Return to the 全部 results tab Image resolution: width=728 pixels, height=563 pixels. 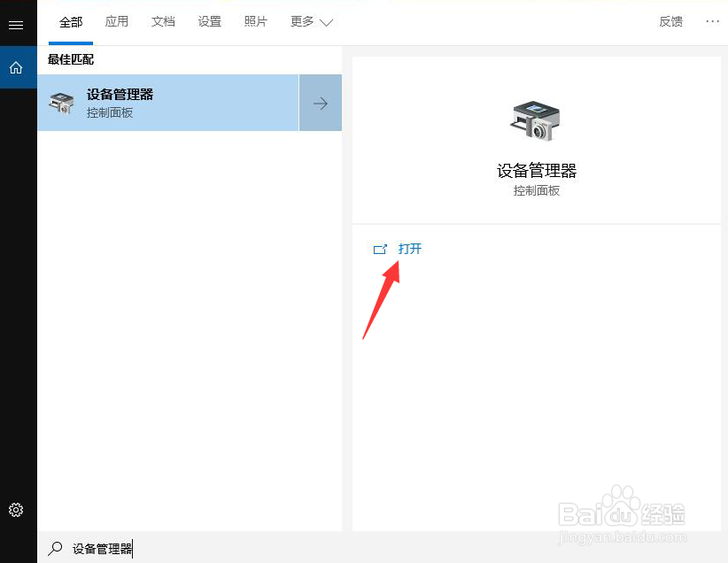pyautogui.click(x=71, y=22)
